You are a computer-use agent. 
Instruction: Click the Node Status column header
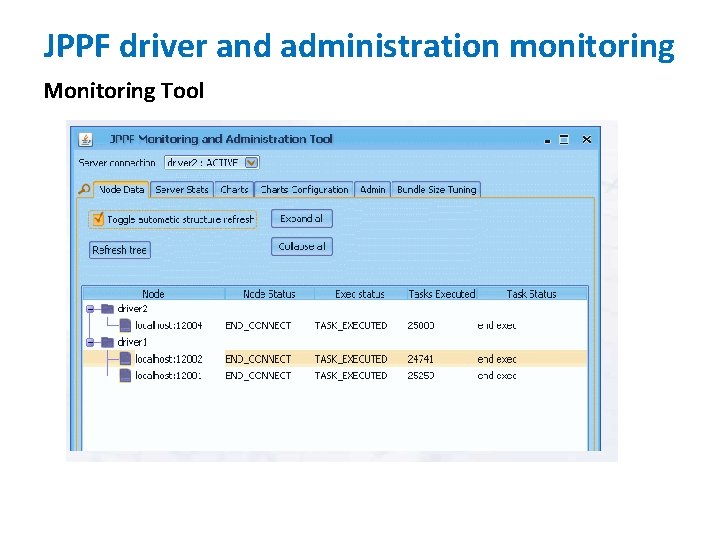(x=269, y=294)
